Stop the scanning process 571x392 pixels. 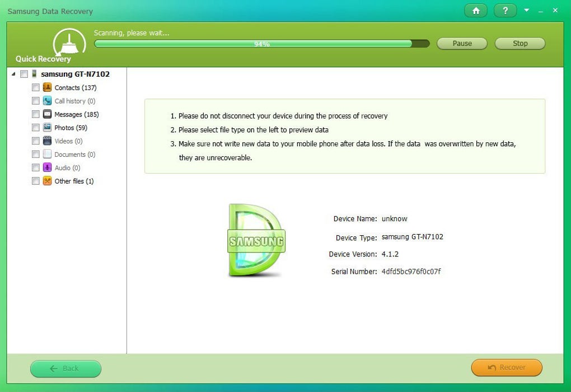(520, 43)
